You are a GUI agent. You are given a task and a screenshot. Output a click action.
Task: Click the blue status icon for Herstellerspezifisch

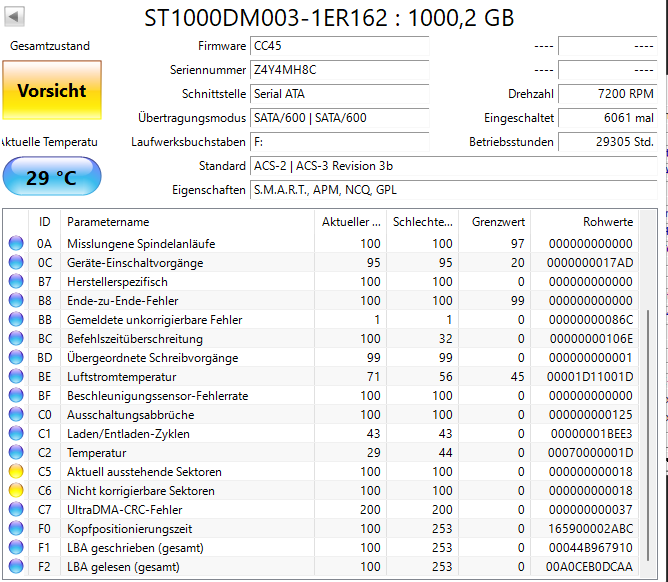(x=16, y=281)
